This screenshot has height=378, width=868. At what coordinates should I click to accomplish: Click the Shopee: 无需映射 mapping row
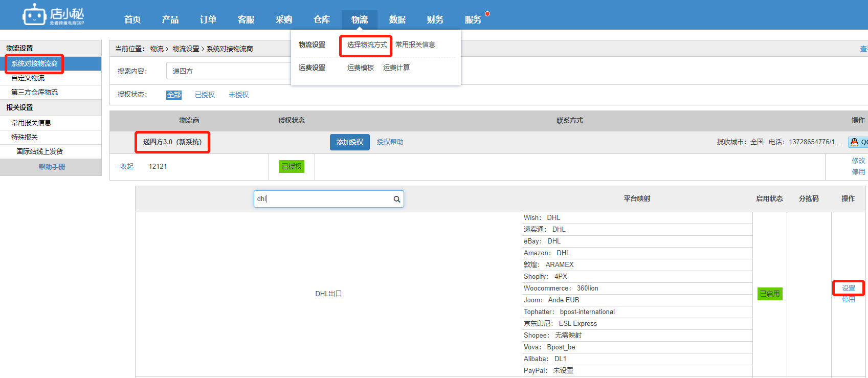pyautogui.click(x=637, y=336)
